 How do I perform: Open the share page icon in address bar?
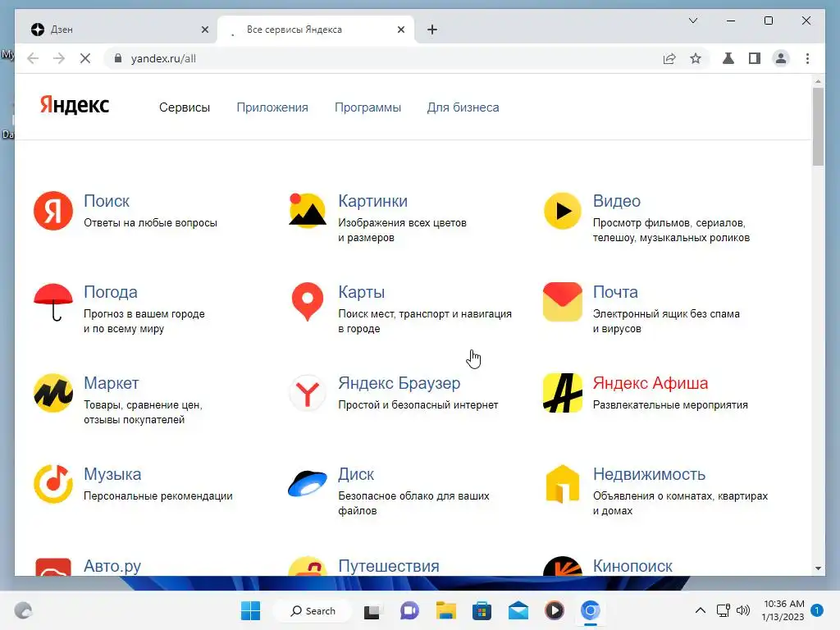[669, 58]
